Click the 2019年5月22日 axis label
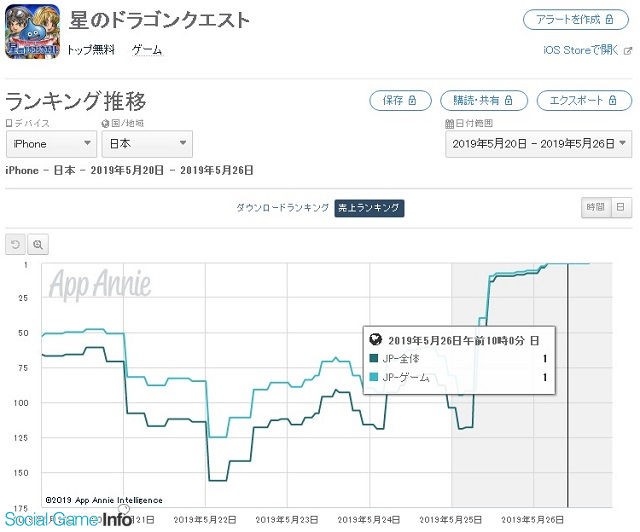 pos(205,520)
